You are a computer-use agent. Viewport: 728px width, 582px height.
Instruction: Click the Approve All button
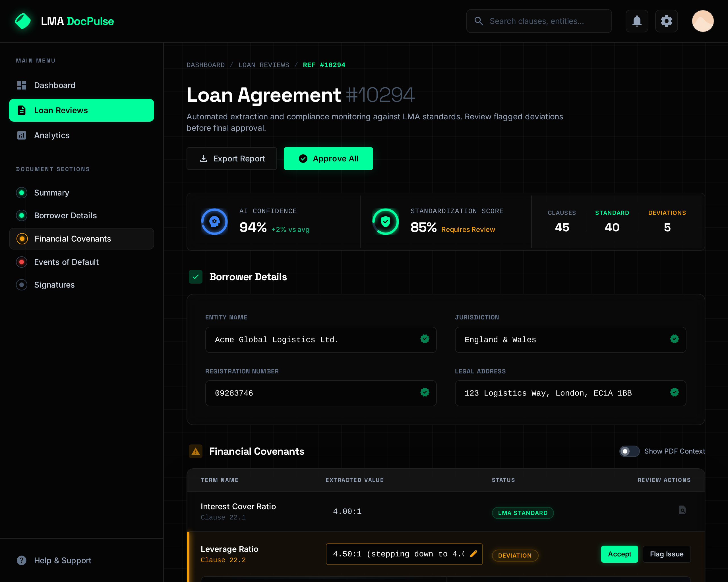click(x=328, y=159)
